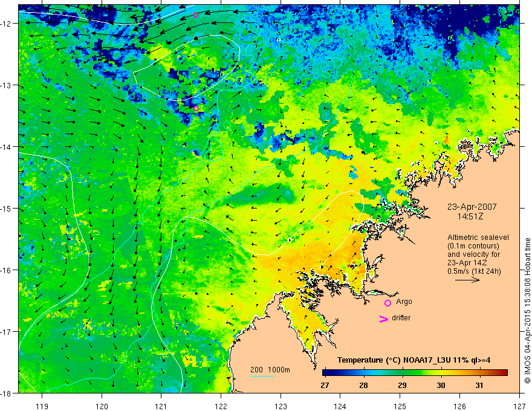Click the latitude label -17
This screenshot has width=532, height=411.
pos(7,332)
